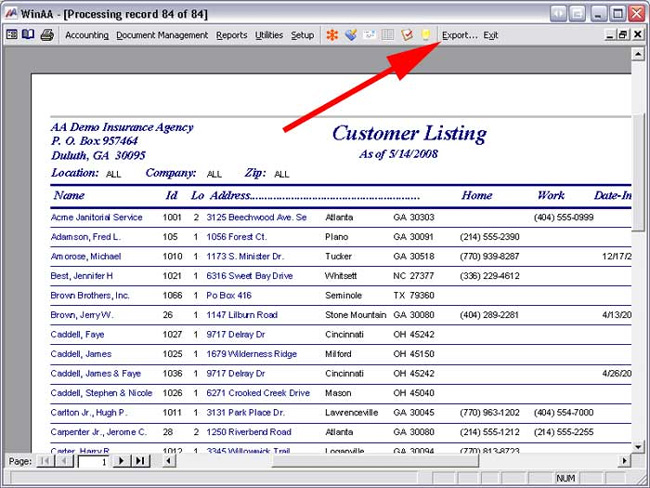Click the Work column header
The width and height of the screenshot is (650, 488).
[551, 195]
